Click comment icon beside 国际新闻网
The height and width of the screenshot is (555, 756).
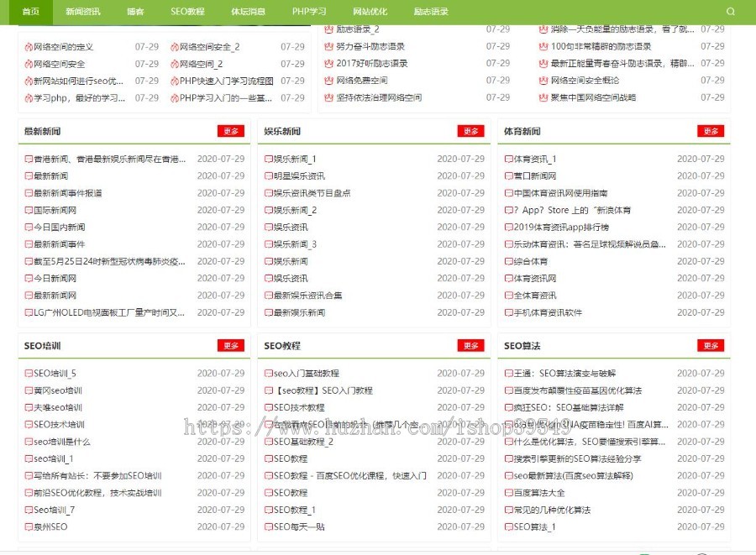(29, 211)
